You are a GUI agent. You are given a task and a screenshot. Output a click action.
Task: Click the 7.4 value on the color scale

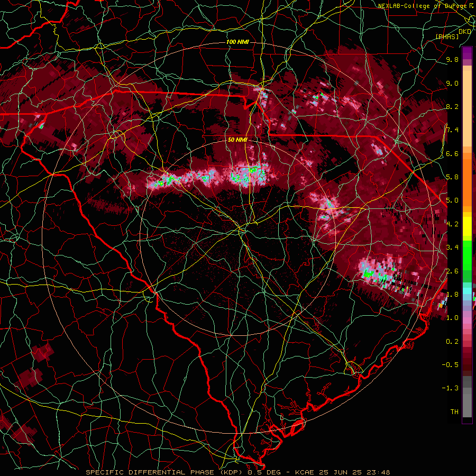[x=452, y=130]
